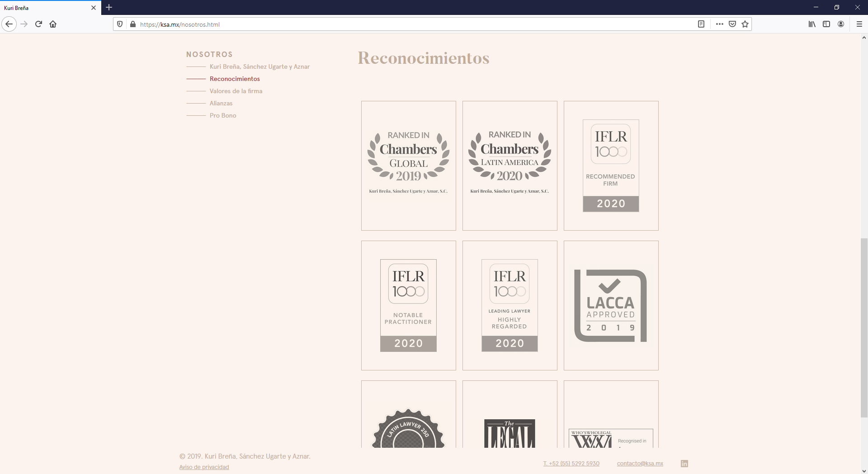Viewport: 868px width, 474px height.
Task: Bookmark this page with the star
Action: 745,24
